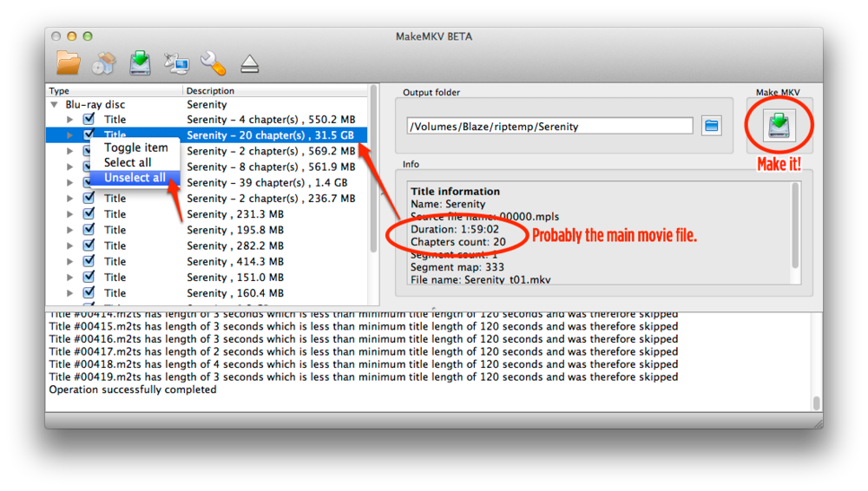This screenshot has height=491, width=868.
Task: Select 'Serenity , 231.3 MB' row
Action: click(x=235, y=214)
